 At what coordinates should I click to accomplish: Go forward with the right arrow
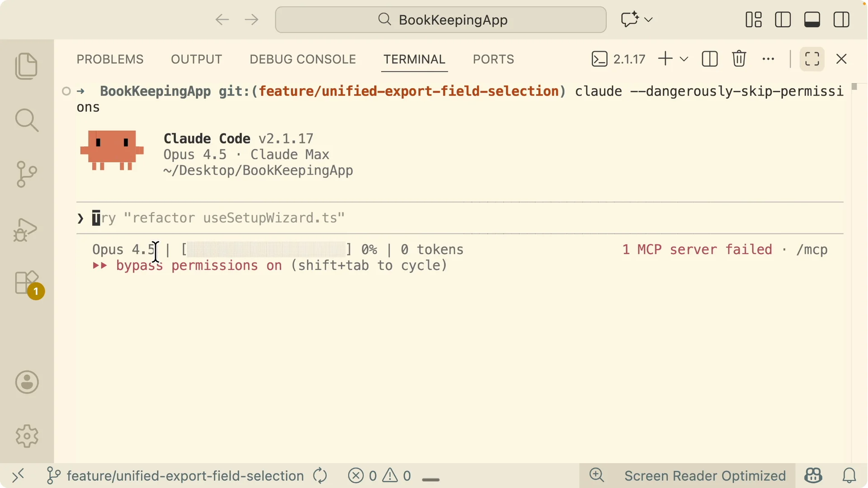coord(251,19)
